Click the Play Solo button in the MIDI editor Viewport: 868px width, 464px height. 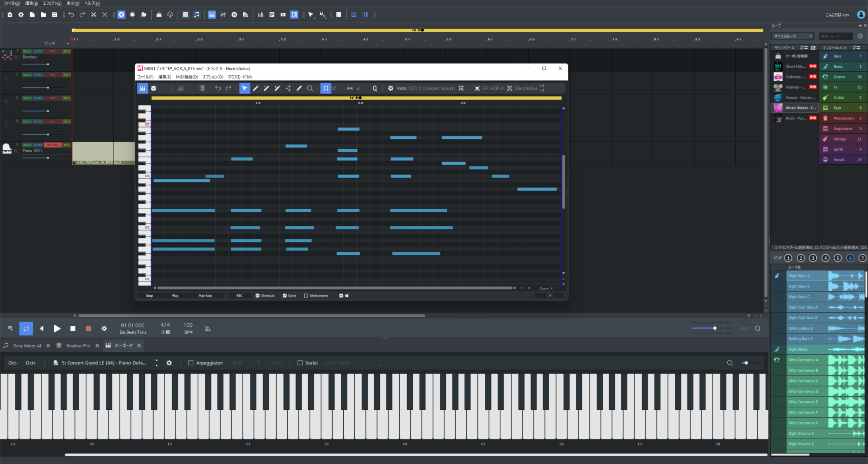[x=206, y=295]
